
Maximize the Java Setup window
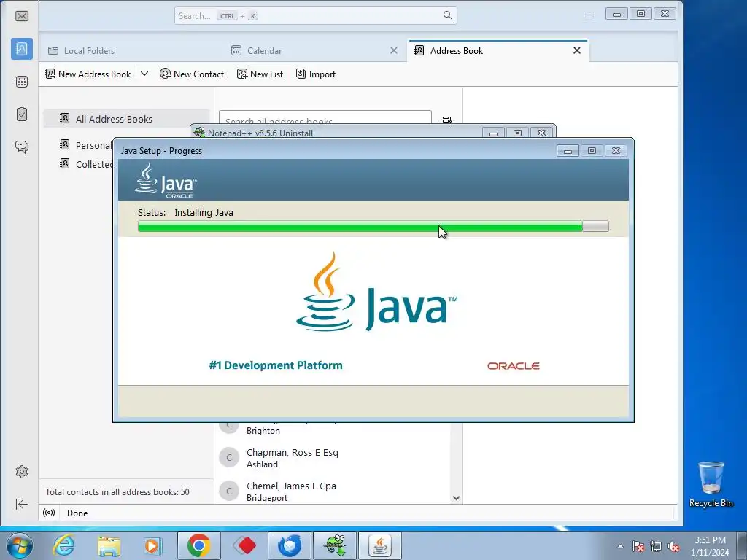point(592,150)
